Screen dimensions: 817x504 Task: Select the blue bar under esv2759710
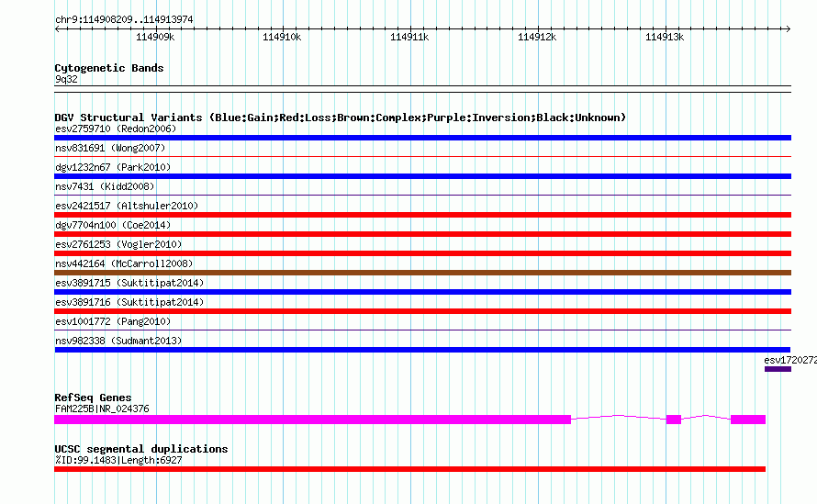click(422, 138)
